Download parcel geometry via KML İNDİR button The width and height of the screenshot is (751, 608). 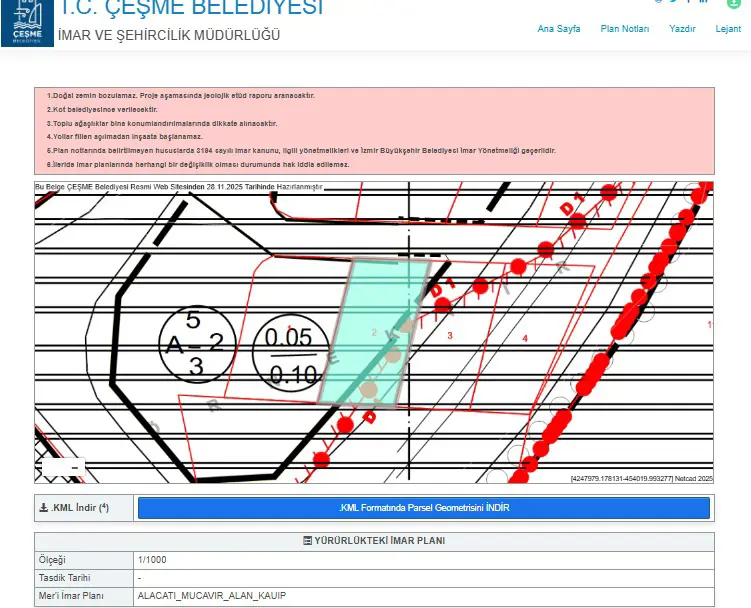coord(424,508)
